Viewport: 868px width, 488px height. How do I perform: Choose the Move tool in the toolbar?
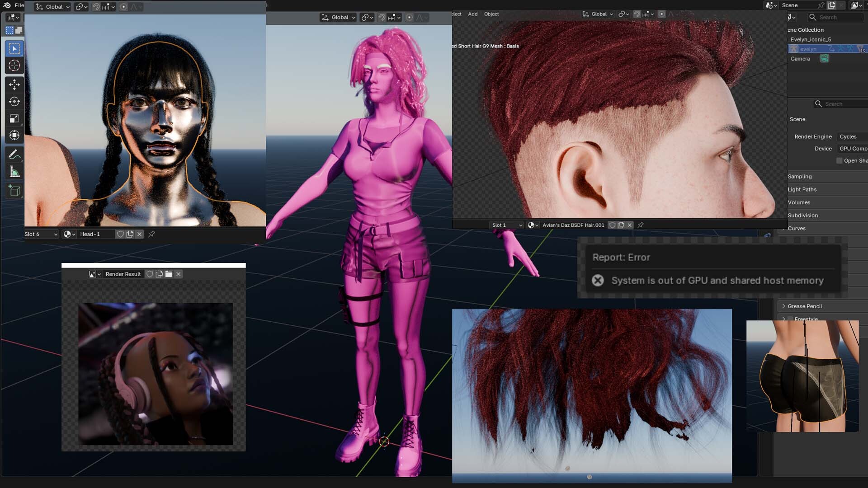[14, 84]
